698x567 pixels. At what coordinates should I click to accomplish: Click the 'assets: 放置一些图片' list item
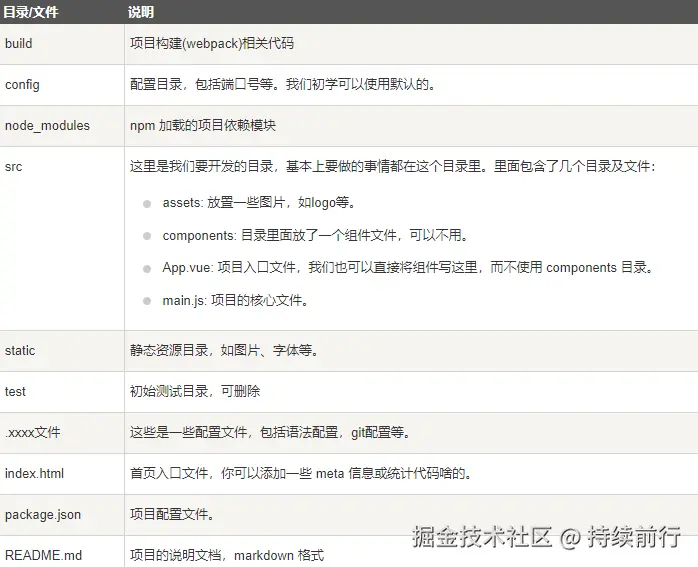point(260,203)
